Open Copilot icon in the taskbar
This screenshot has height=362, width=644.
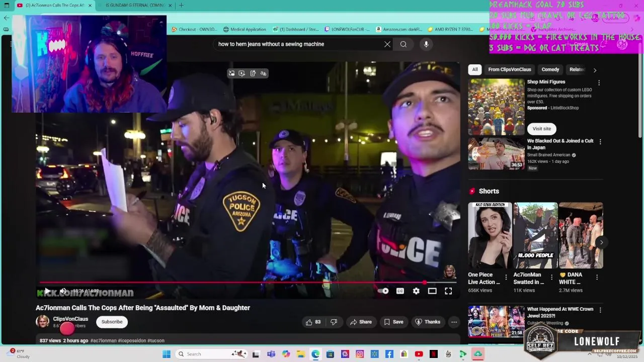point(286,354)
